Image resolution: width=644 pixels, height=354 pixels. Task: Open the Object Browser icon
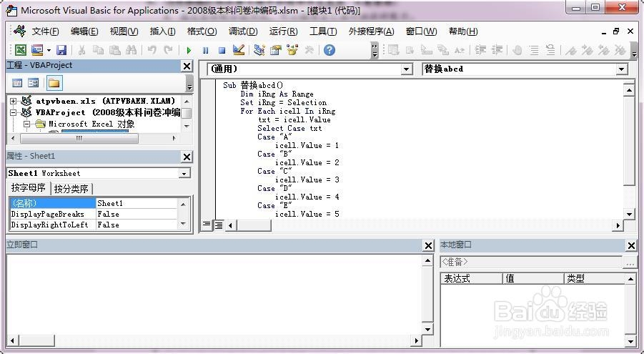tap(292, 50)
